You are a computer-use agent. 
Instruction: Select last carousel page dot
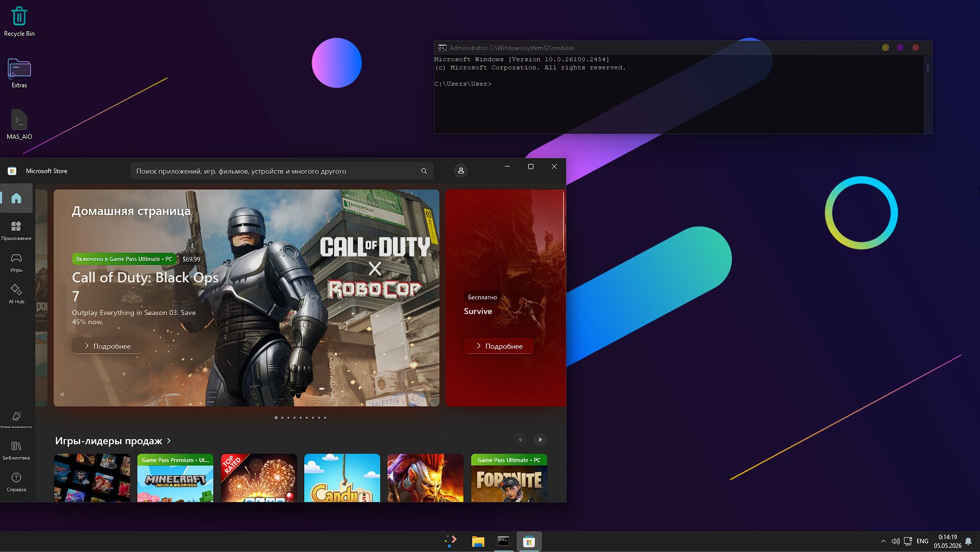point(325,418)
